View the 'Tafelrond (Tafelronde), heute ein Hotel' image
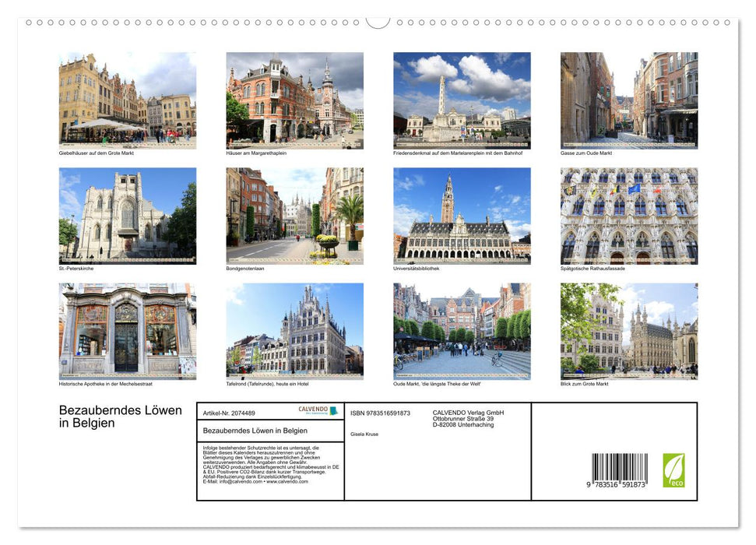 (293, 332)
